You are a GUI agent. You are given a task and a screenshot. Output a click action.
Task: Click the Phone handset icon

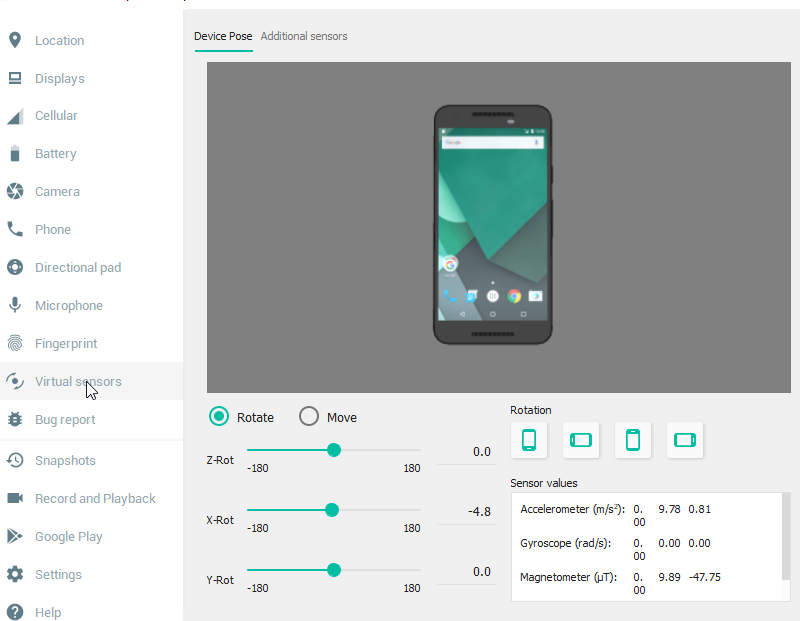(x=15, y=229)
